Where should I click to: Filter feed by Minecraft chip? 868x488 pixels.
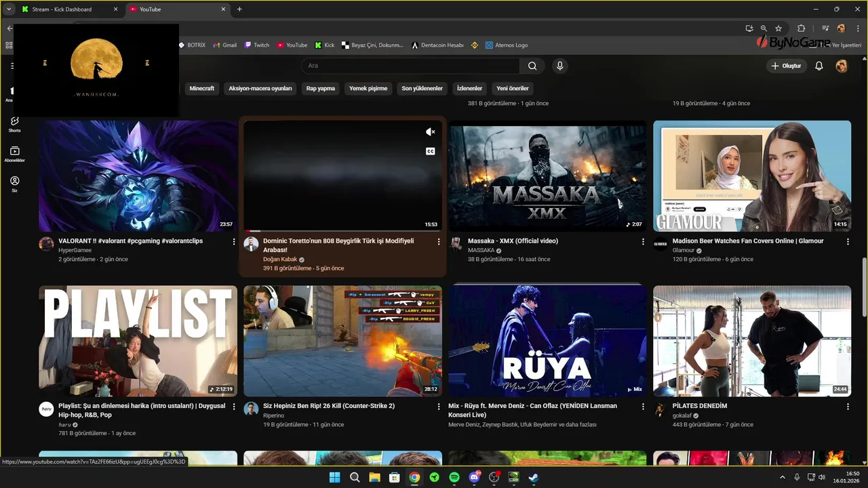[x=202, y=88]
